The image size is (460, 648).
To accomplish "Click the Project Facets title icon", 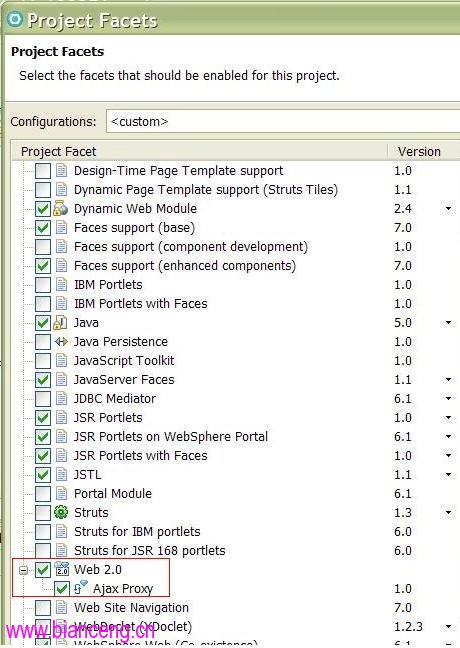I will click(15, 19).
